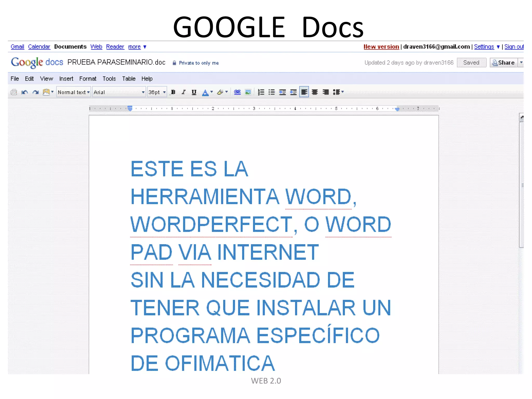The image size is (532, 399).
Task: Open the 36pt font size dropdown
Action: click(x=157, y=92)
